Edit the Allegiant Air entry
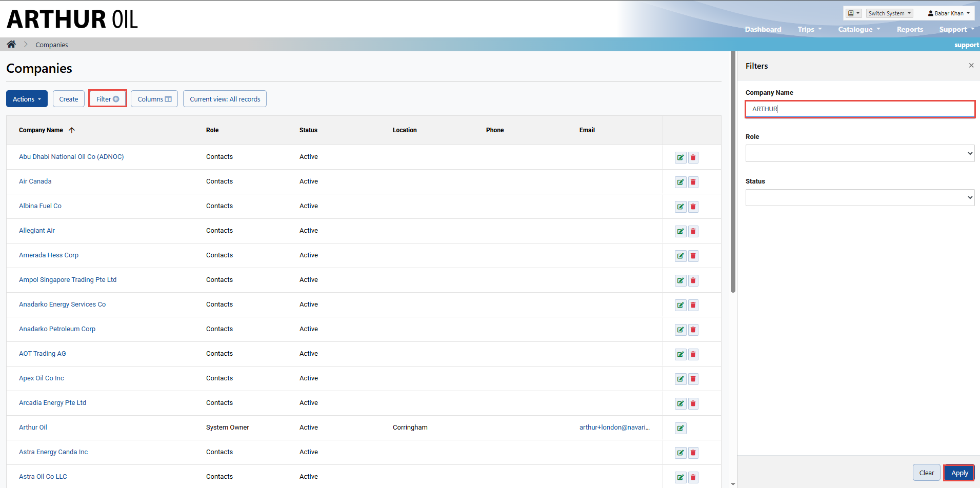The height and width of the screenshot is (488, 980). click(681, 231)
